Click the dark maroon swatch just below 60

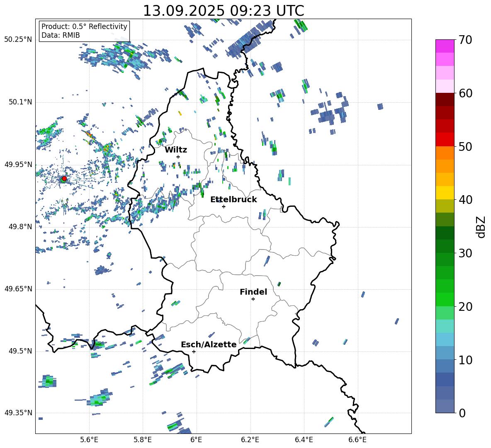(445, 99)
